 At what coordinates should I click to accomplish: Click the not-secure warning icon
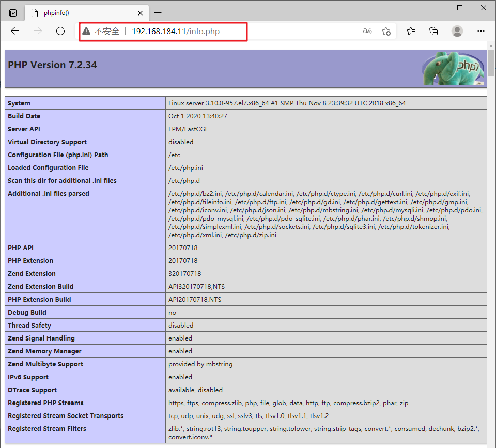[86, 31]
